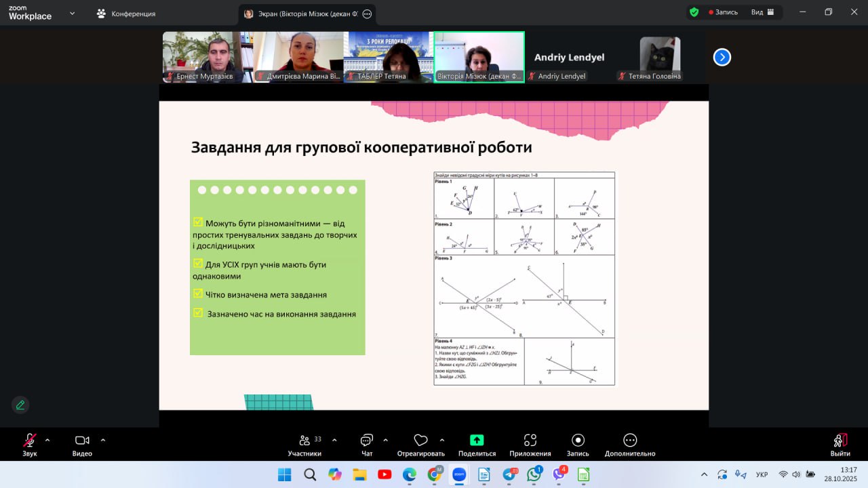This screenshot has width=868, height=488.
Task: Expand the Zoom Workplace dropdown chevron
Action: point(72,13)
